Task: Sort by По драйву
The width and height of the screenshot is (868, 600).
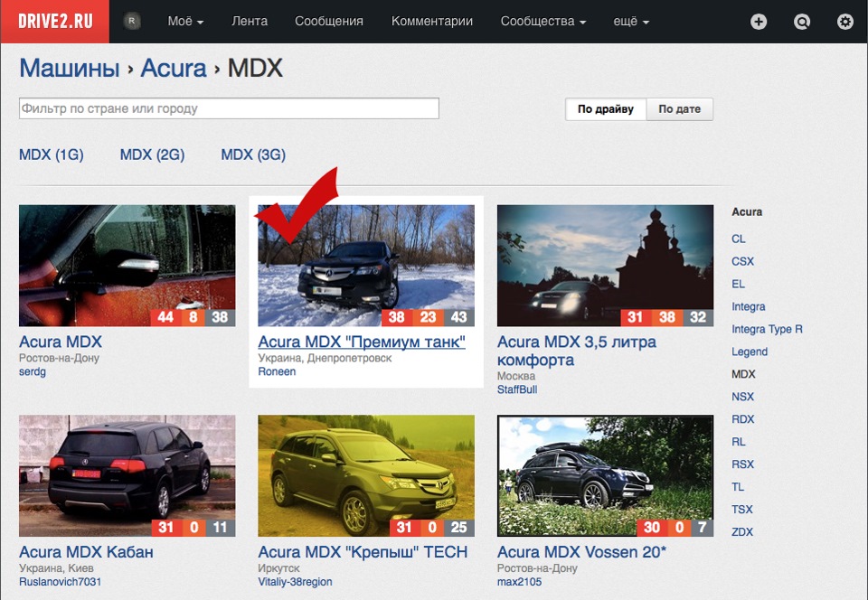Action: pyautogui.click(x=606, y=109)
